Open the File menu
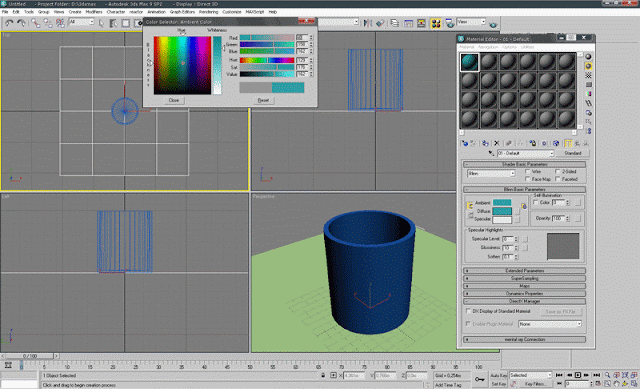Image resolution: width=640 pixels, height=389 pixels. coord(5,12)
